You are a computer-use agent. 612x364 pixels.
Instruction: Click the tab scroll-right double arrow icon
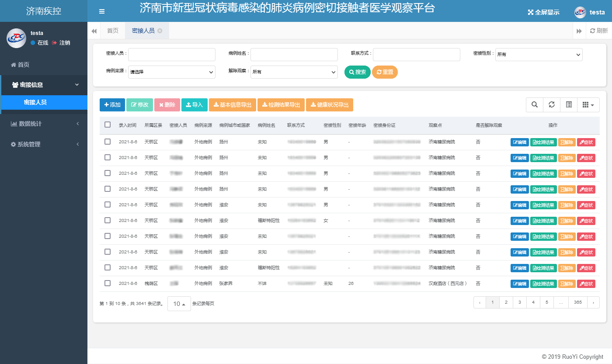point(579,31)
